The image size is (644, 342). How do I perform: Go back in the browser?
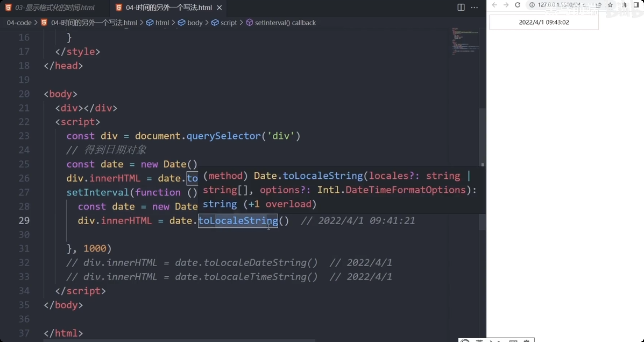pyautogui.click(x=494, y=5)
